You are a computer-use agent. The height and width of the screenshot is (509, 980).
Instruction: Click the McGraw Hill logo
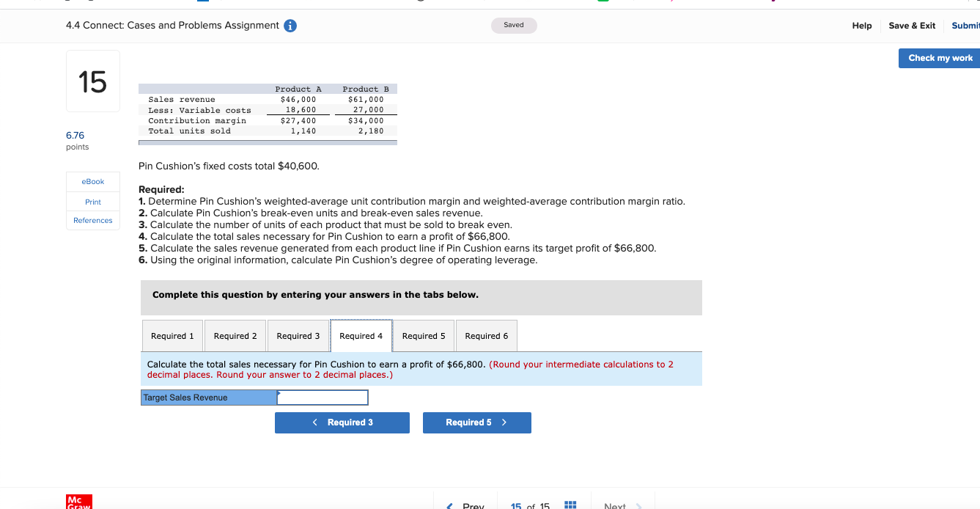pos(78,502)
